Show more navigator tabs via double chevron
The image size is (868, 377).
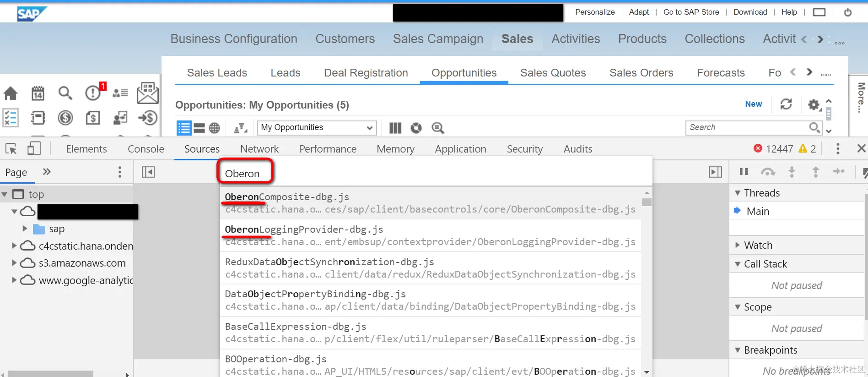click(47, 172)
